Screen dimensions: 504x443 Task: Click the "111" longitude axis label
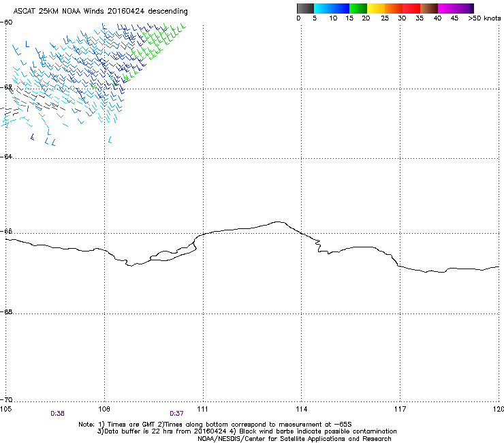[x=202, y=409]
